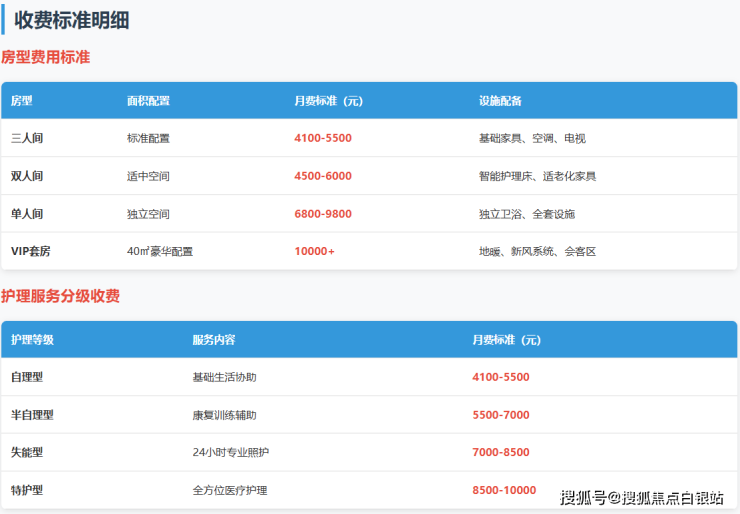Click the 房型 column header

tap(22, 101)
